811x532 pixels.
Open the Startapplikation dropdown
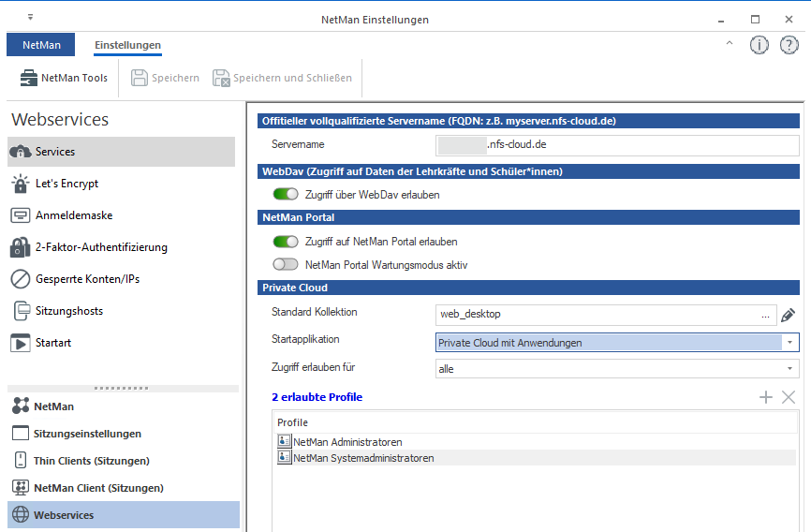790,343
